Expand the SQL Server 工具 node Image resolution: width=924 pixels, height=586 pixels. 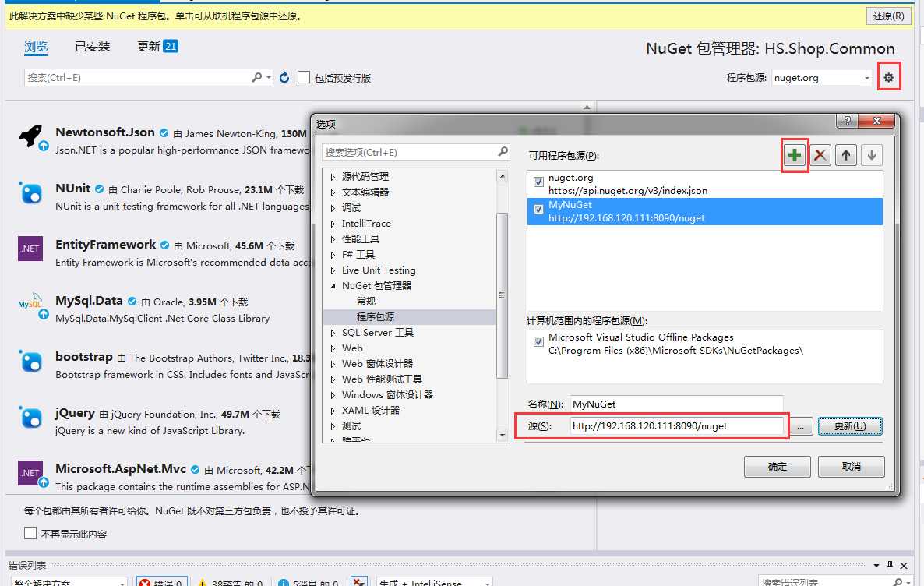(333, 333)
